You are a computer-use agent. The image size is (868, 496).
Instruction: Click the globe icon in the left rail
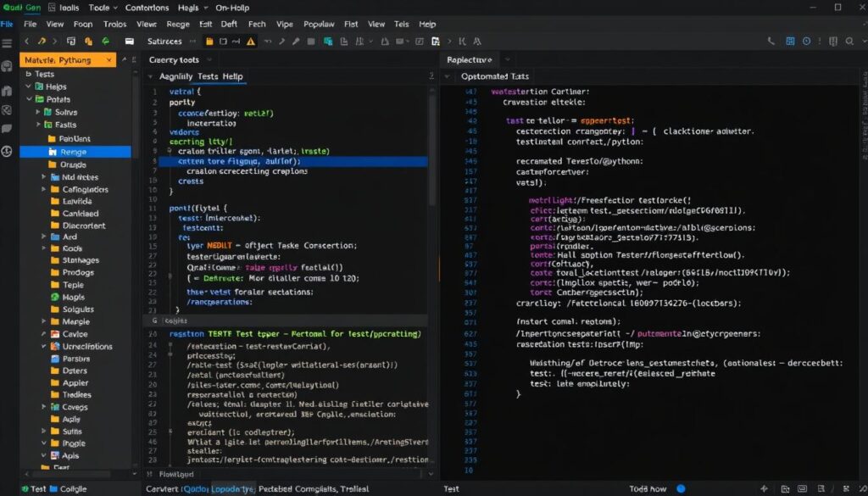coord(7,151)
